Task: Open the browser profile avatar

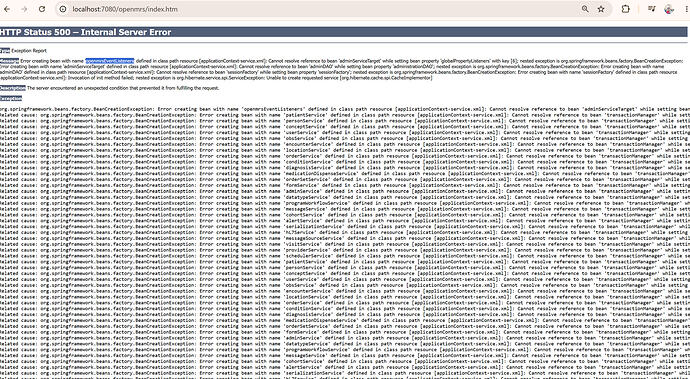Action: [669, 9]
